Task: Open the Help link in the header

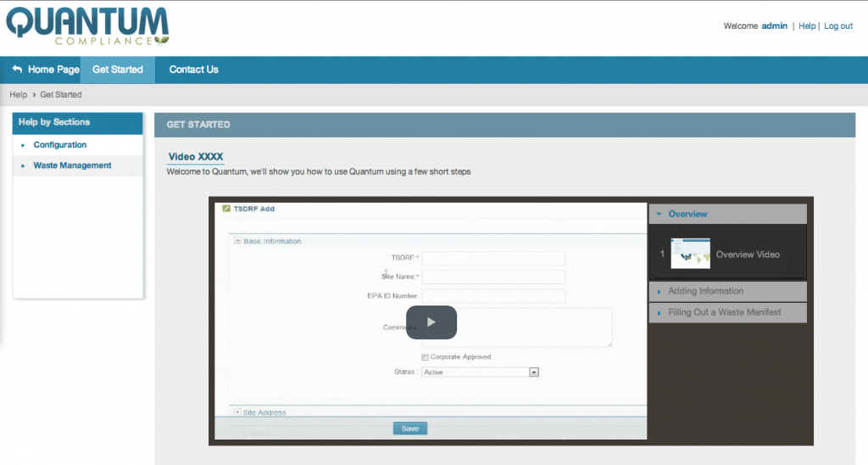Action: [807, 25]
